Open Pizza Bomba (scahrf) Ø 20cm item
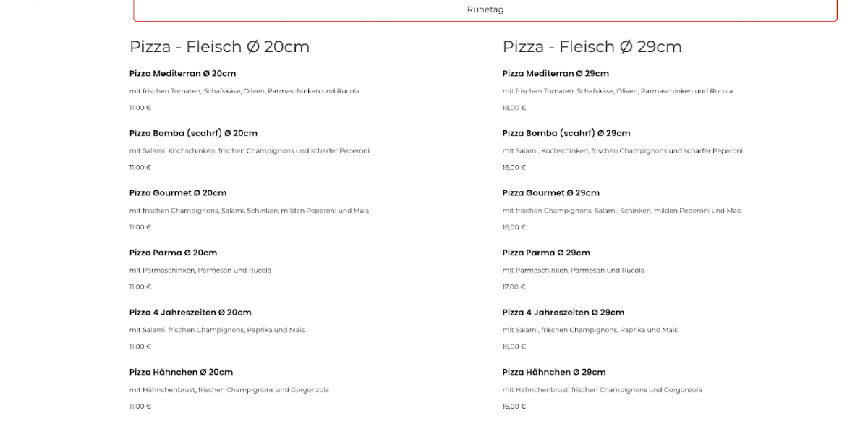The height and width of the screenshot is (424, 868). tap(193, 133)
